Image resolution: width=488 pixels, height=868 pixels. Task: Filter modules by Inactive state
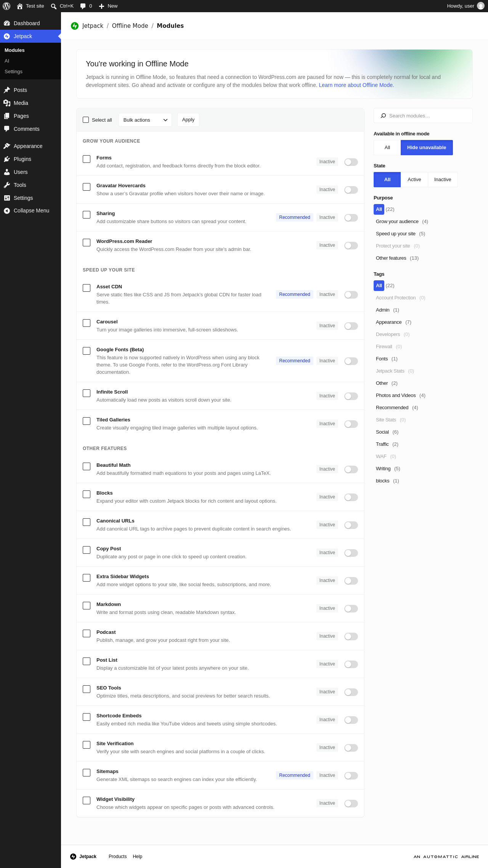pos(443,180)
